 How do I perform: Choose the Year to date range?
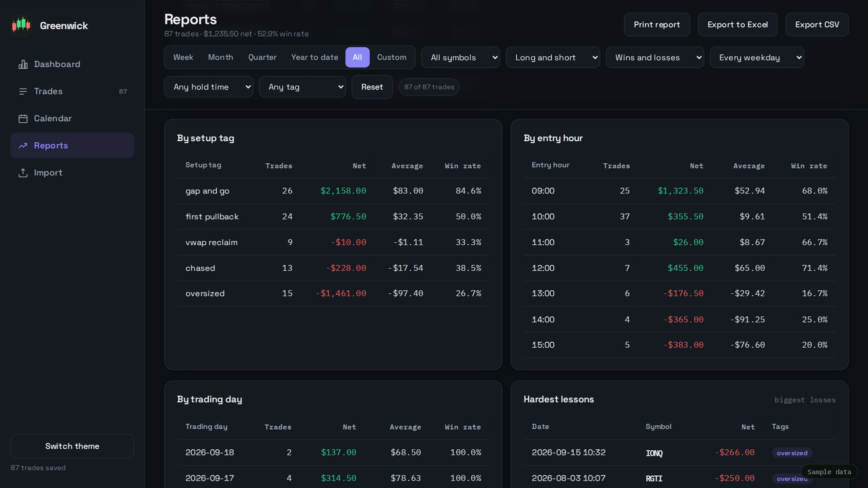(314, 57)
